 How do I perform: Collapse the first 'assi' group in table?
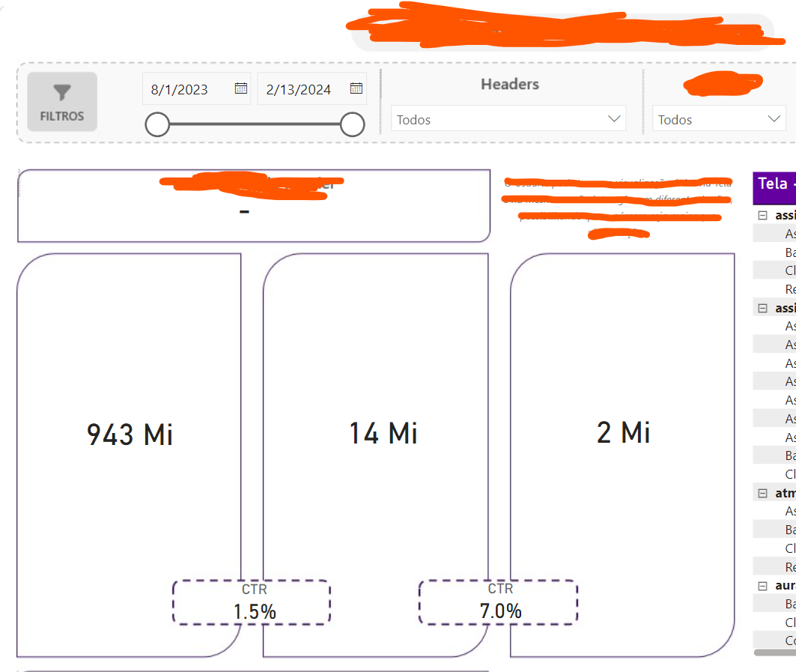click(x=762, y=215)
